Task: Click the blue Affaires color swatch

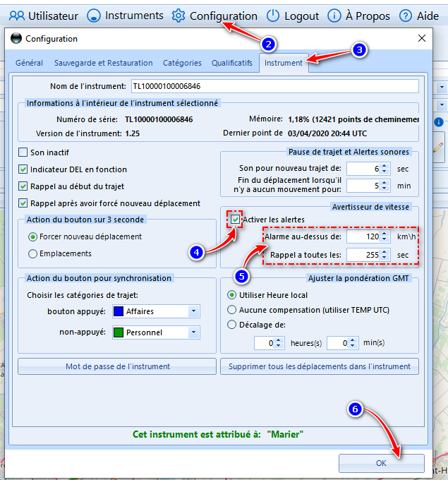Action: (x=119, y=311)
